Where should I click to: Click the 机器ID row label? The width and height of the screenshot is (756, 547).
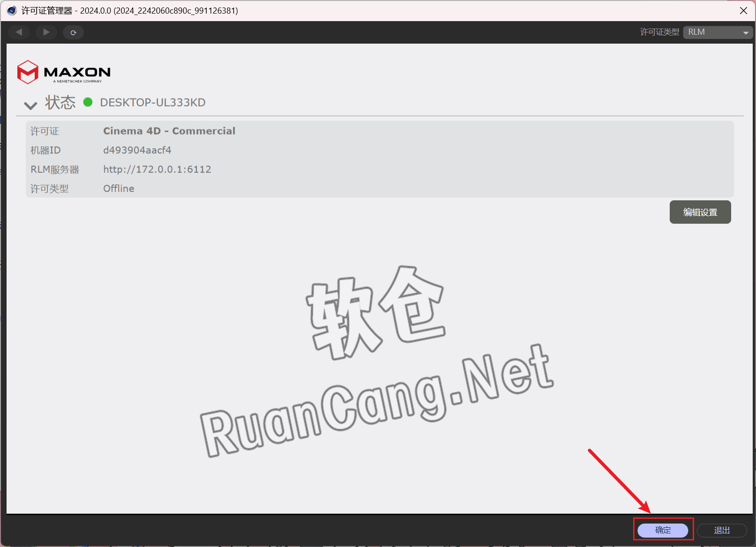click(x=45, y=150)
